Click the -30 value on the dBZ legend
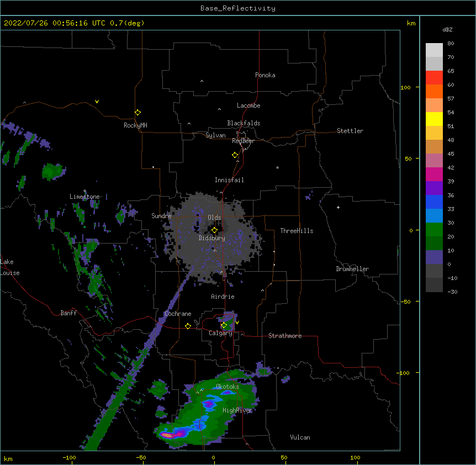The image size is (476, 465). pyautogui.click(x=452, y=292)
